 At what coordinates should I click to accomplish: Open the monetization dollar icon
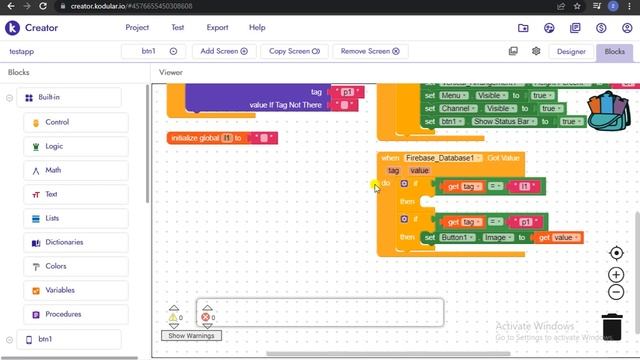click(x=601, y=28)
